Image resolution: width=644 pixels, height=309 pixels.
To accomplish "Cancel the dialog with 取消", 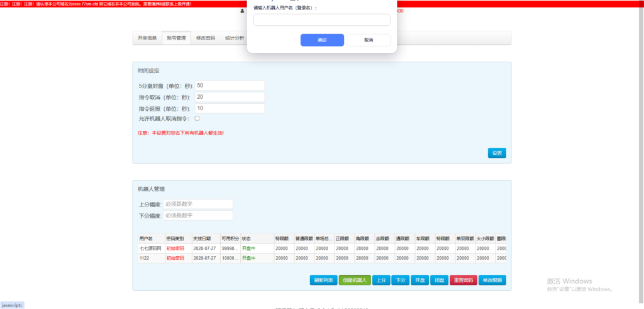I will 369,40.
